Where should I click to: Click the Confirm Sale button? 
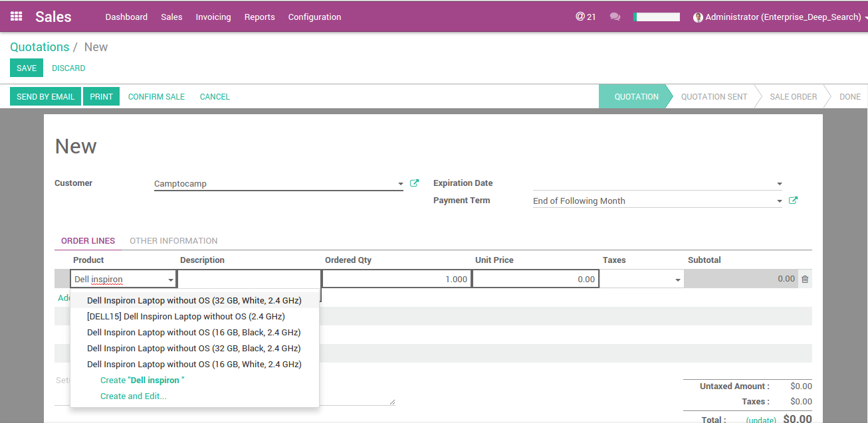[156, 96]
